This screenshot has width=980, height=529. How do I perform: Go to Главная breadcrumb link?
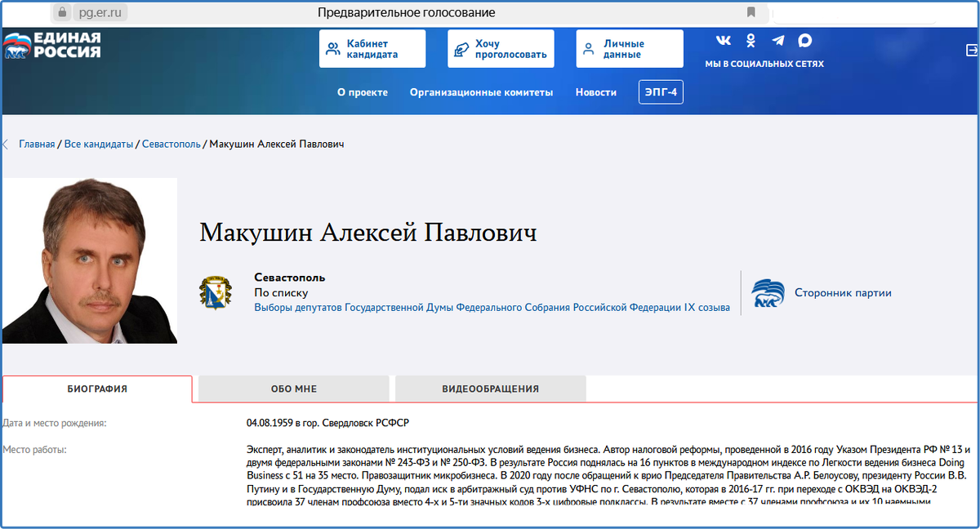(37, 144)
